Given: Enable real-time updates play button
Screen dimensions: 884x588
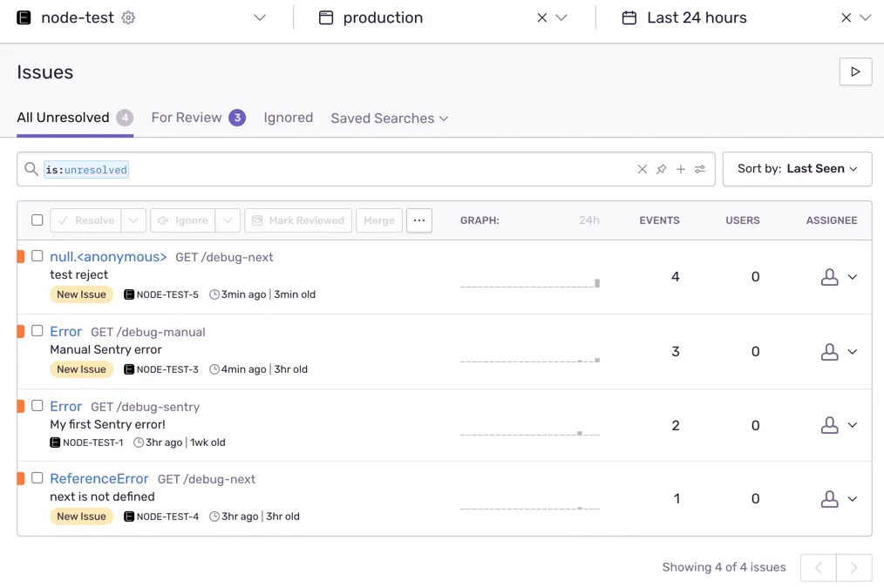Looking at the screenshot, I should pos(855,71).
